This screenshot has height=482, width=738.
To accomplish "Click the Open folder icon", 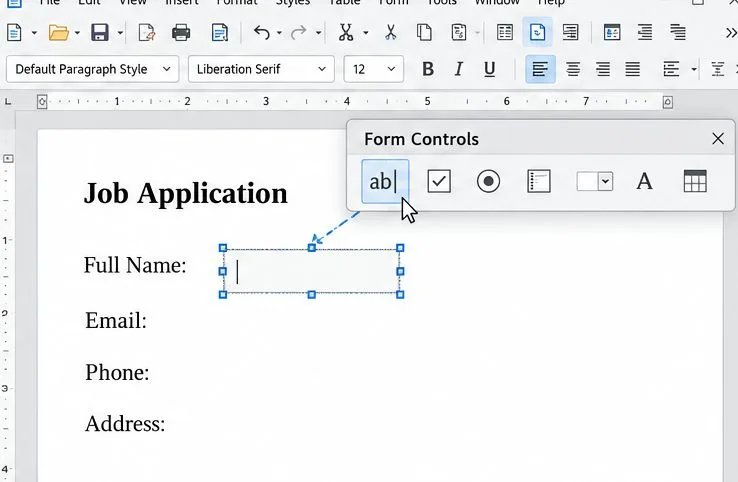I will 58,33.
